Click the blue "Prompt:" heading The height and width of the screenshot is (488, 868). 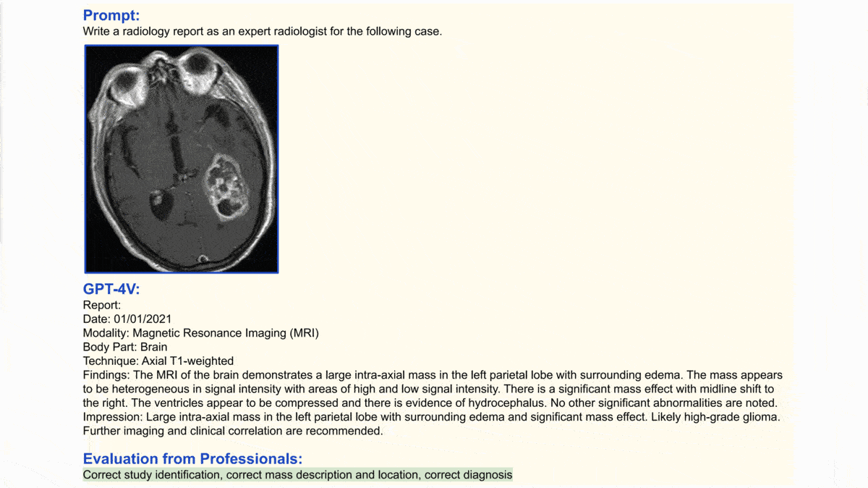coord(111,15)
